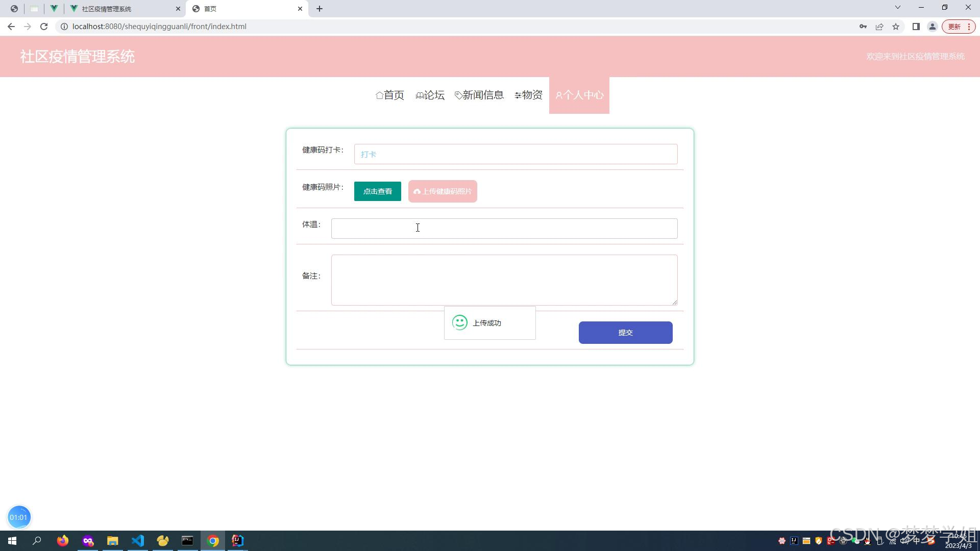This screenshot has width=980, height=551.
Task: Open Firefox from the taskbar
Action: pyautogui.click(x=63, y=541)
